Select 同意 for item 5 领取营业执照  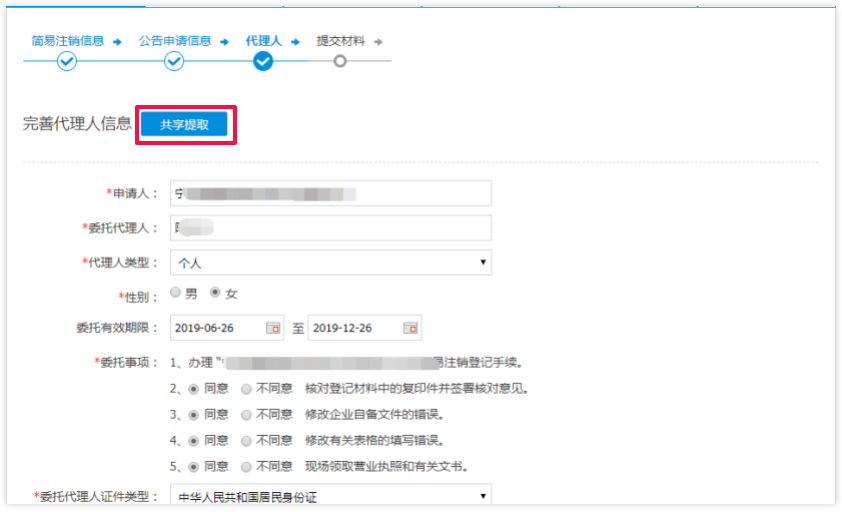(194, 466)
